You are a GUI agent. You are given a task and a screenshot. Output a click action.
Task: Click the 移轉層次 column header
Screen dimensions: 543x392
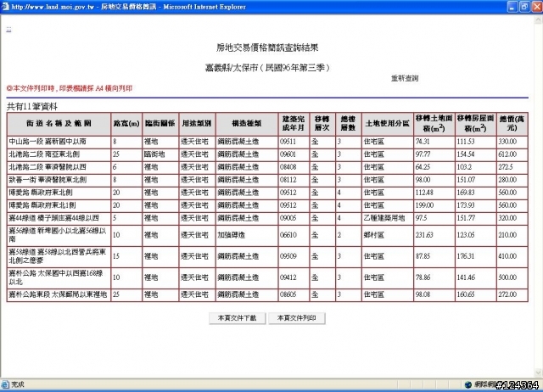pyautogui.click(x=322, y=124)
